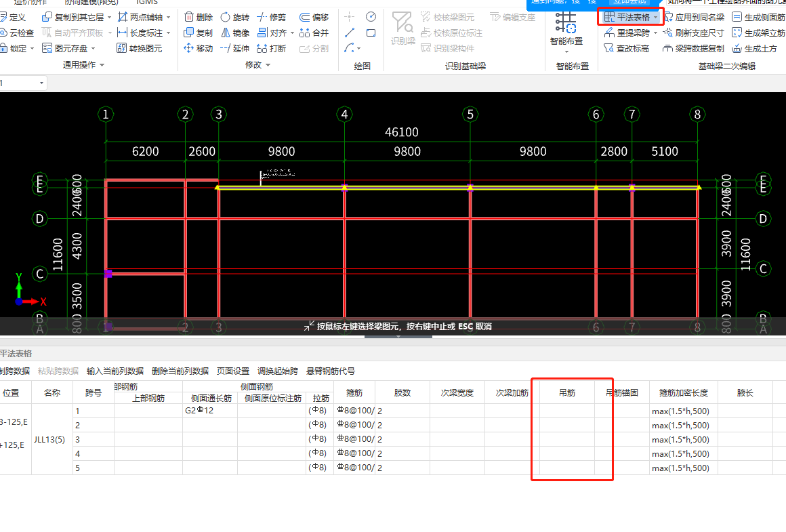Screen dimensions: 786x532
Task: Select the 两点辅轴 tool
Action: 140,17
